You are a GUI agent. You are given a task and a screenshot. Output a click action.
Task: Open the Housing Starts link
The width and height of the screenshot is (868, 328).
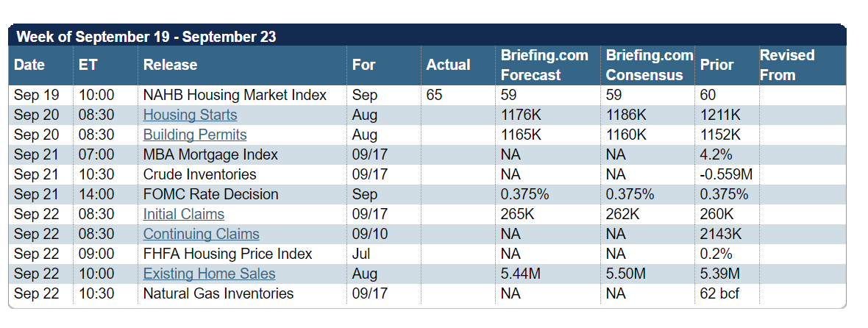(190, 115)
